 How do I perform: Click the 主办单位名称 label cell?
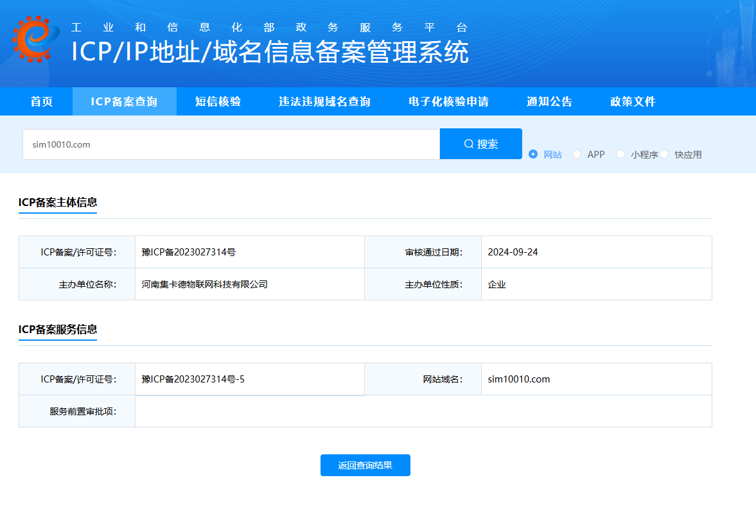tap(77, 284)
